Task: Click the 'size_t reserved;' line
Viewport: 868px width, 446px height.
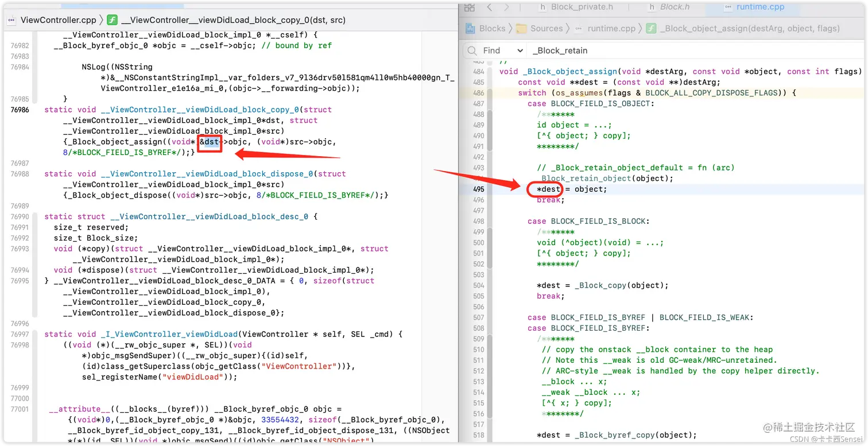Action: pyautogui.click(x=91, y=228)
